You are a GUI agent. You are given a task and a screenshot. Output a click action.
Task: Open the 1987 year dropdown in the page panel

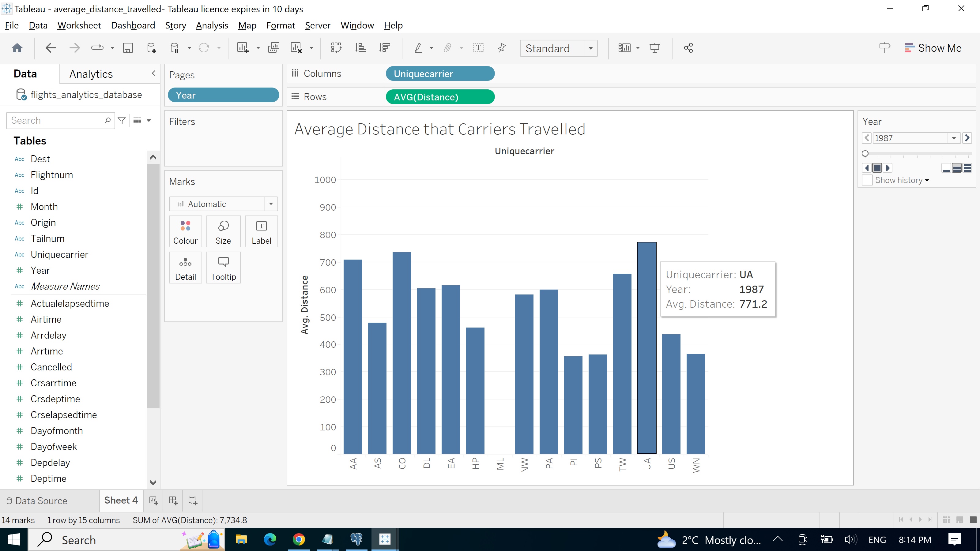click(955, 138)
